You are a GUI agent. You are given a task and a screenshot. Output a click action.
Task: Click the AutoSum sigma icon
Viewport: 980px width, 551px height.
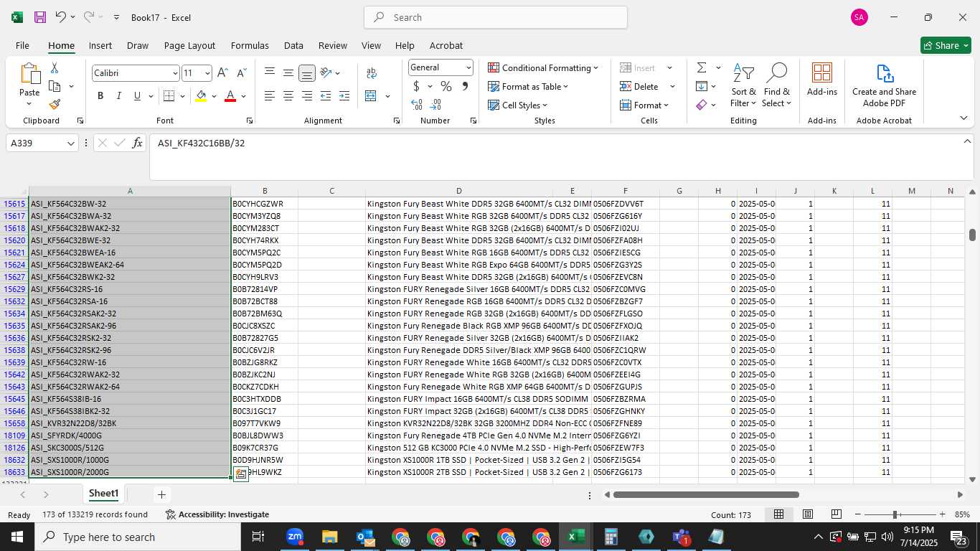[x=702, y=67]
